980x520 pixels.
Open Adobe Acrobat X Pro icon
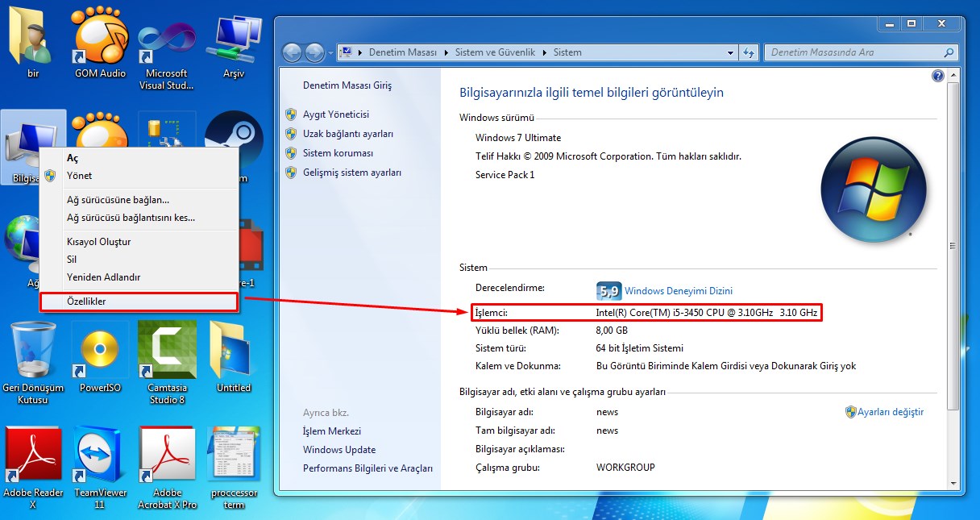point(167,456)
